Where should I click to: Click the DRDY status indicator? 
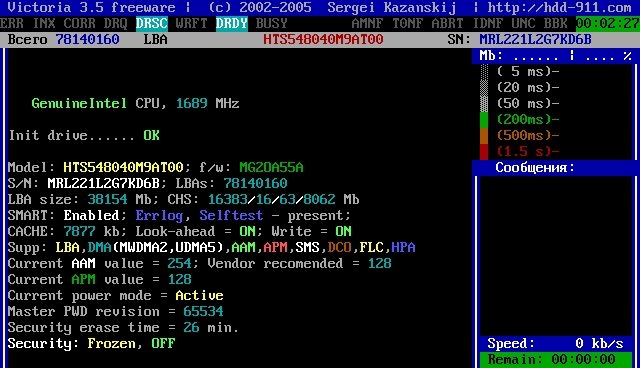pyautogui.click(x=231, y=24)
